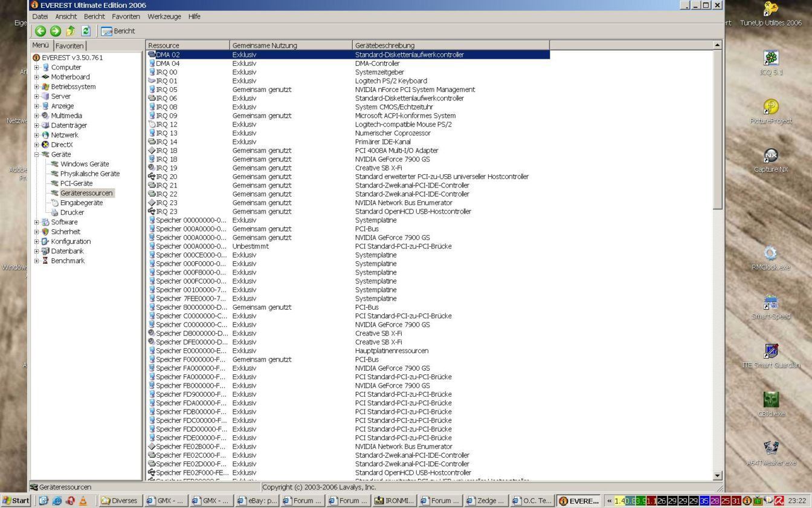
Task: Click the green Back arrow toolbar icon
Action: click(40, 31)
